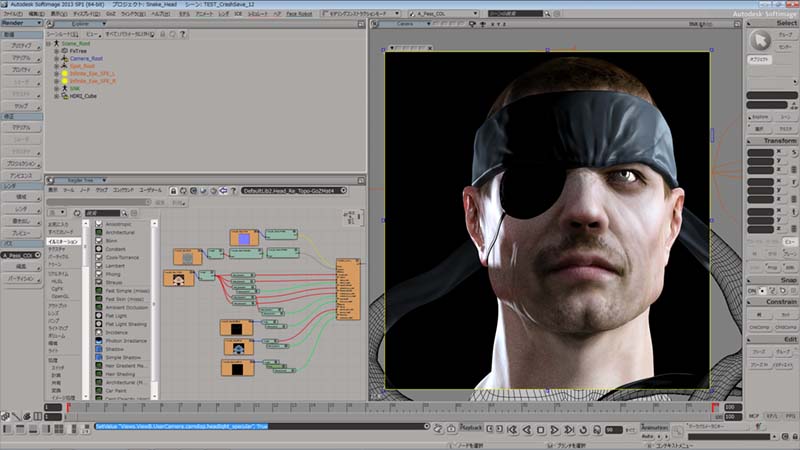
Task: Expand the Spot_Root node
Action: click(57, 66)
